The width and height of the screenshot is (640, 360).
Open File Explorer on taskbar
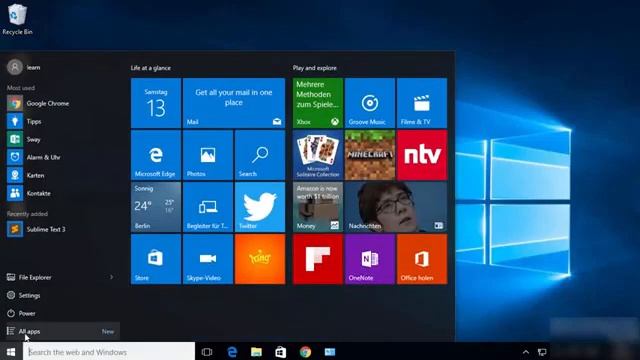tap(256, 351)
